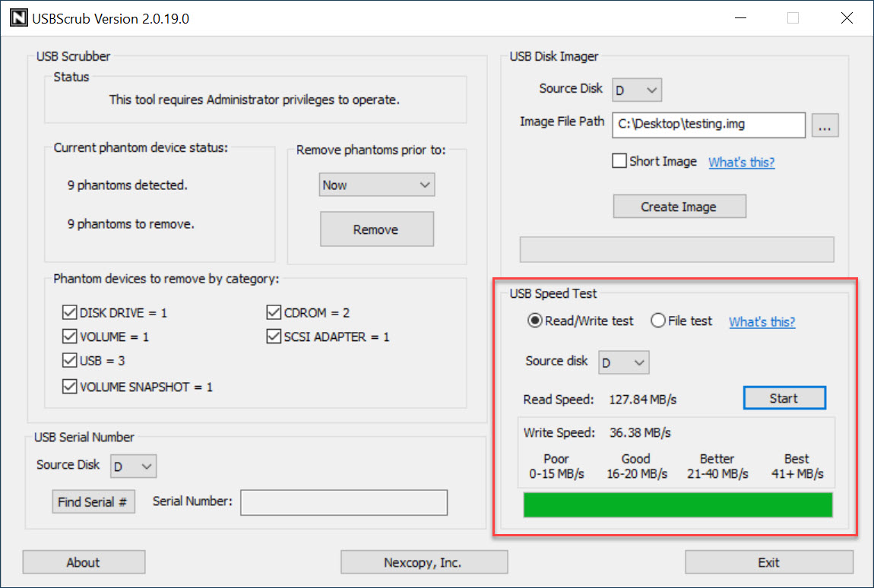Select the File test radio button
Image resolution: width=874 pixels, height=588 pixels.
658,321
